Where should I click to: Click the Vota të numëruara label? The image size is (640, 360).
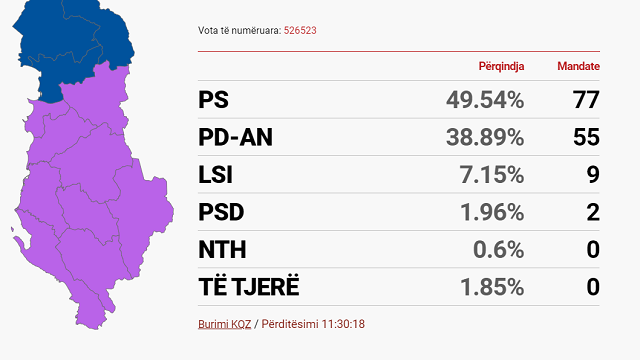240,31
